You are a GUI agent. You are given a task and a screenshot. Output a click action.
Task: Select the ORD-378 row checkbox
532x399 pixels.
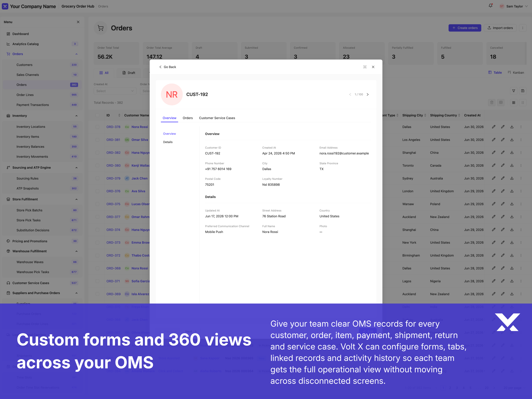coord(97,127)
